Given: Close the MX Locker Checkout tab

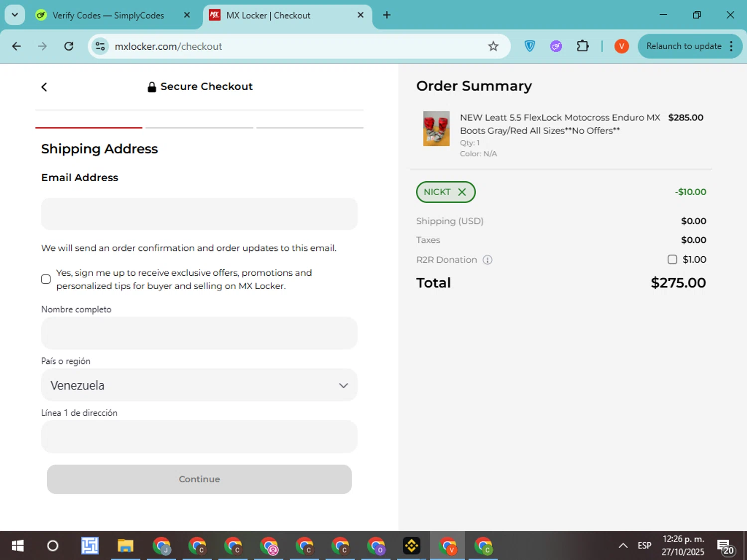Looking at the screenshot, I should coord(361,15).
